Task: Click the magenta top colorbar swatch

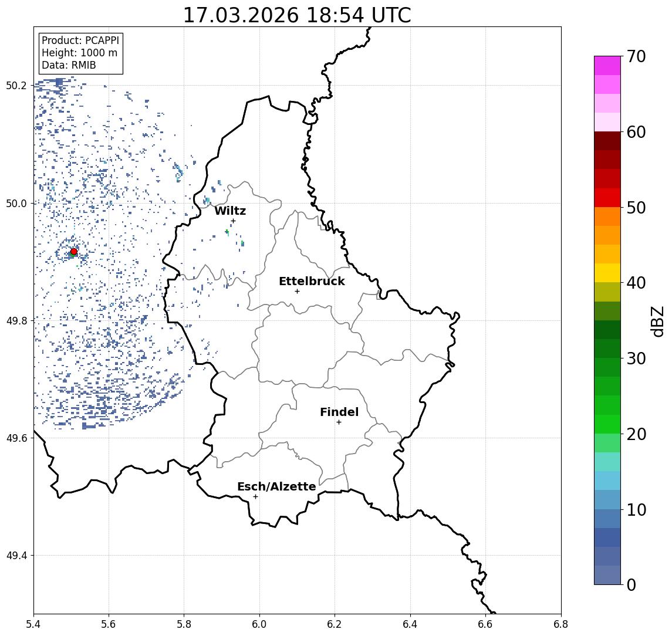Action: pos(607,66)
